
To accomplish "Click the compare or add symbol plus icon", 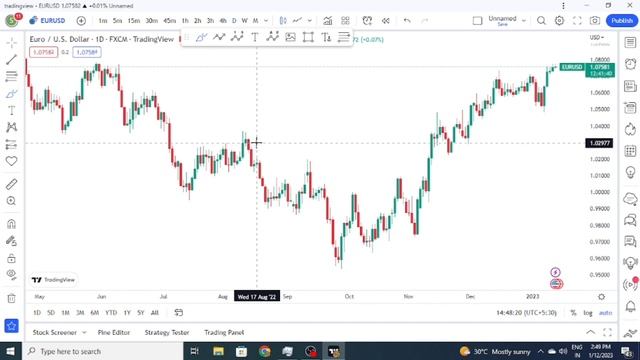I will tap(81, 20).
